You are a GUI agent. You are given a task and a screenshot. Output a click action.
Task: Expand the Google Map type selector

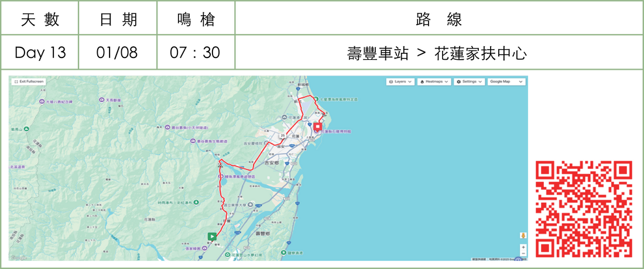[506, 82]
